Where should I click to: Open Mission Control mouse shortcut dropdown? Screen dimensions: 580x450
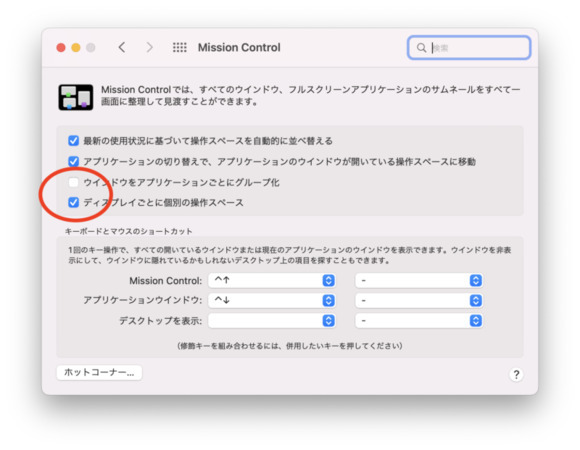[419, 281]
